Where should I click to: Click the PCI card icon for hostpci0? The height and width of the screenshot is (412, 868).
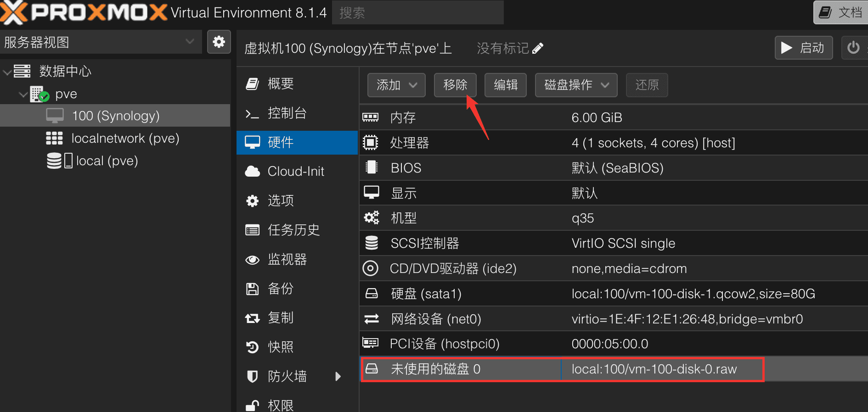click(x=371, y=343)
